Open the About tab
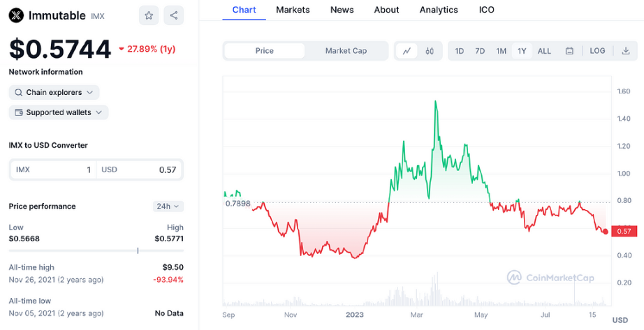Screen dimensions: 644x330 pos(386,10)
